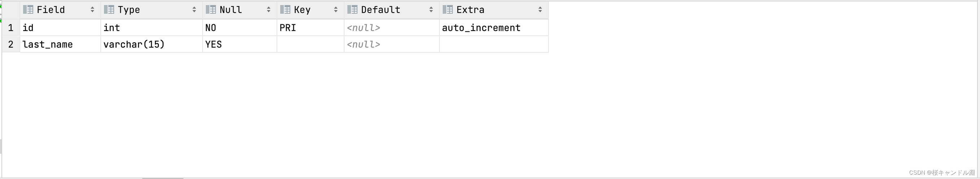Click the Extra column table icon

pyautogui.click(x=448, y=9)
